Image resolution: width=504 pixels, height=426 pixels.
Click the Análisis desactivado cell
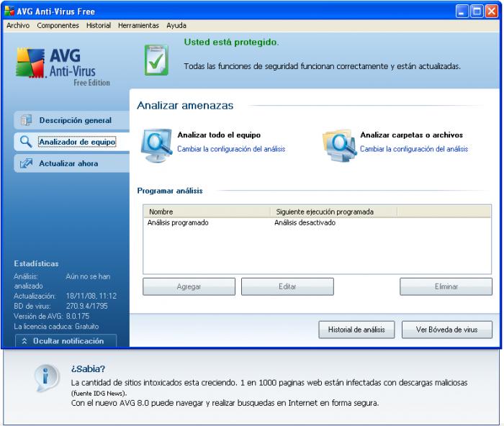coord(305,222)
